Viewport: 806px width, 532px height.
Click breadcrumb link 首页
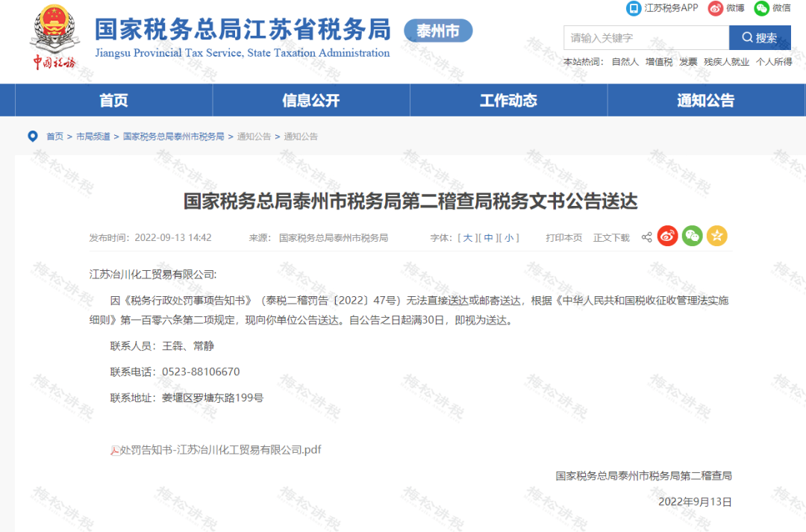click(x=55, y=137)
